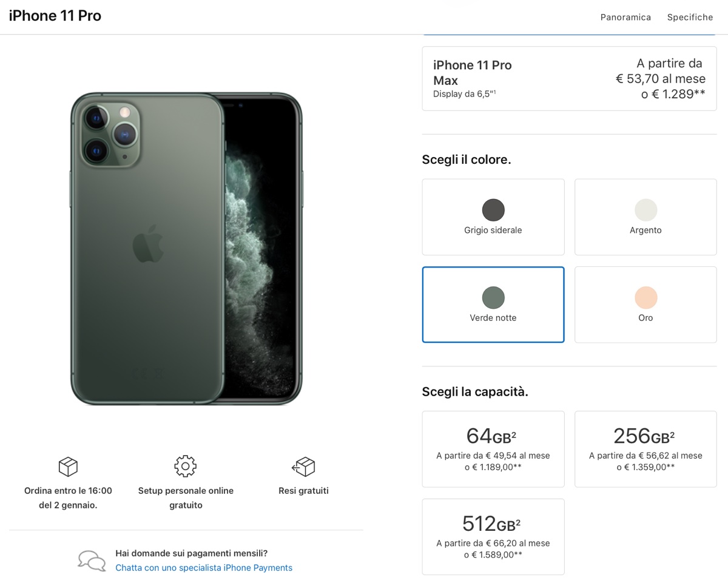
Task: Click the free returns box icon
Action: coord(303,467)
